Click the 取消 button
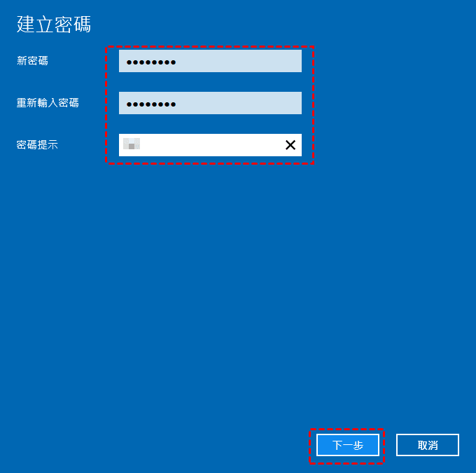Viewport: 476px width, 473px height. click(428, 445)
